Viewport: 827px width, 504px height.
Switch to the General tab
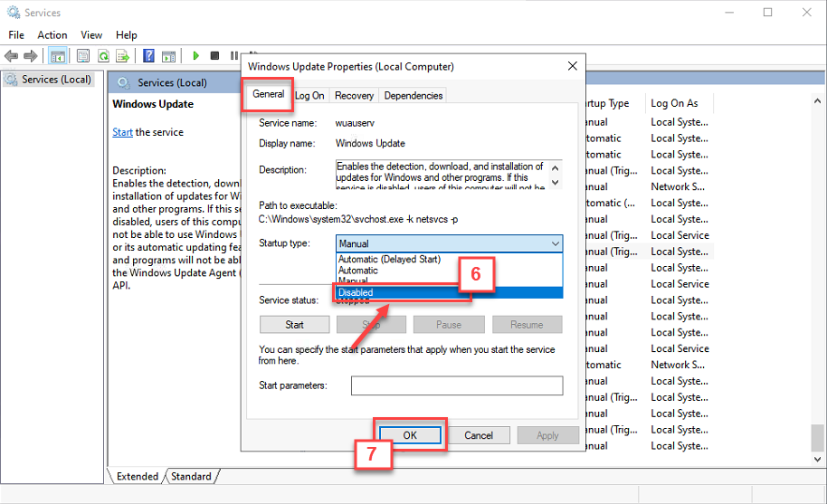pyautogui.click(x=268, y=94)
